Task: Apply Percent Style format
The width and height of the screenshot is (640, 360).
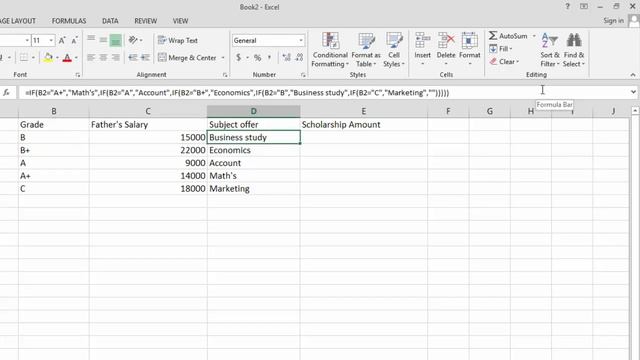Action: point(258,58)
